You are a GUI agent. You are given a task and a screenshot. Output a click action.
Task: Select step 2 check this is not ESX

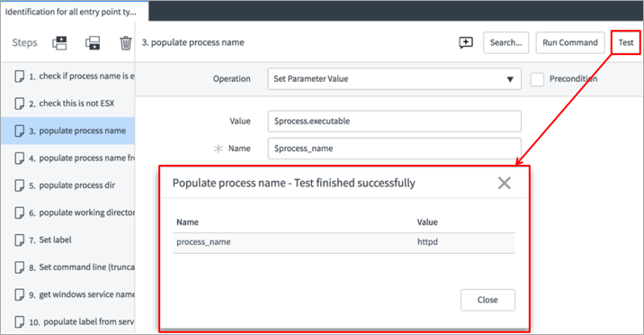tap(67, 104)
